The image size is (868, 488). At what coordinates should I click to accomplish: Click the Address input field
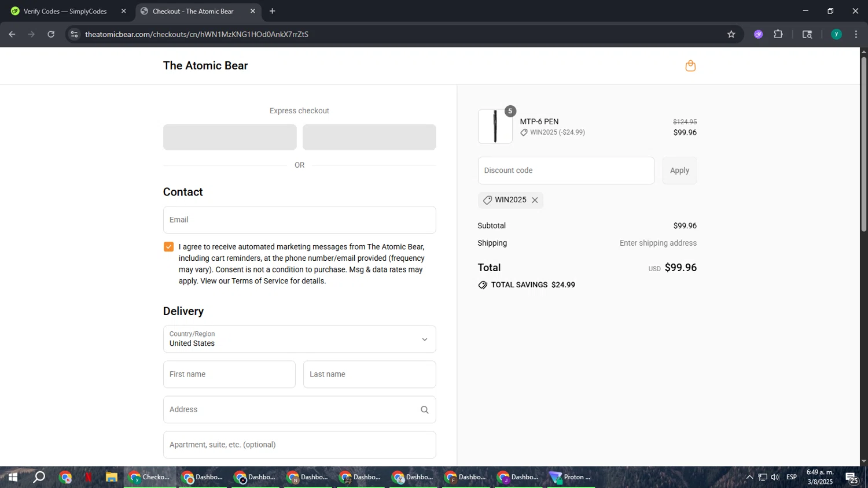pos(299,409)
